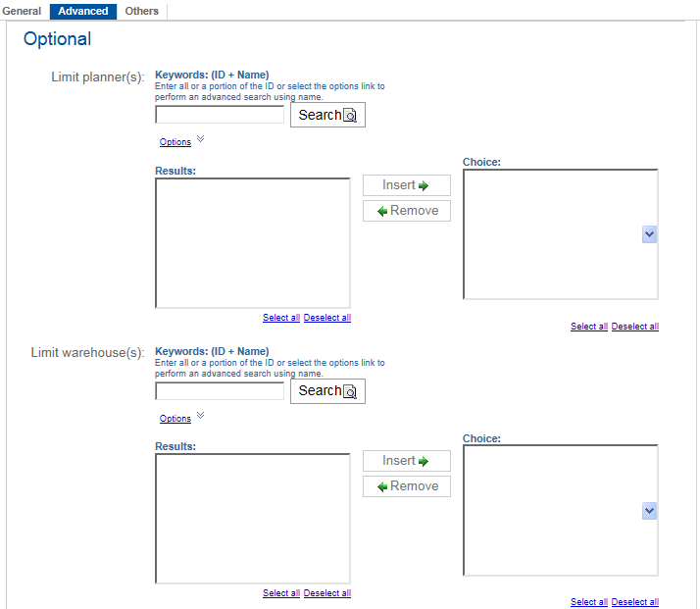
Task: Click the Search button for warehouses
Action: point(327,390)
